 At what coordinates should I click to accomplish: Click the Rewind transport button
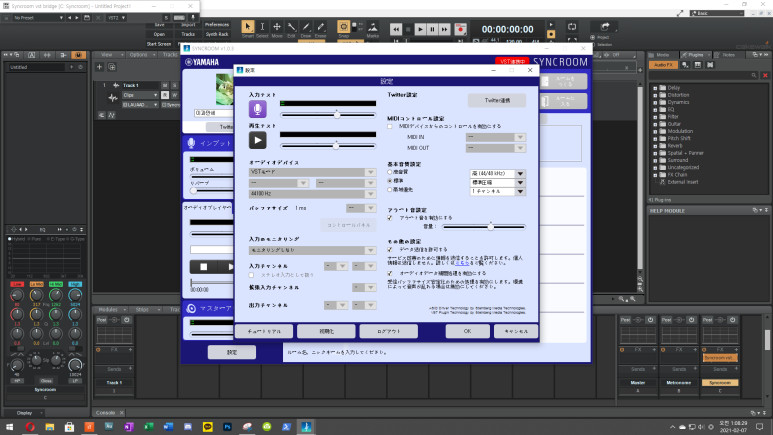[396, 30]
